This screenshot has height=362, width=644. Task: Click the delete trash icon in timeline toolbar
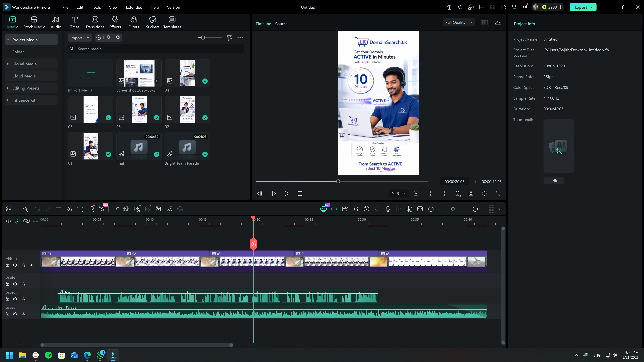pos(59,209)
